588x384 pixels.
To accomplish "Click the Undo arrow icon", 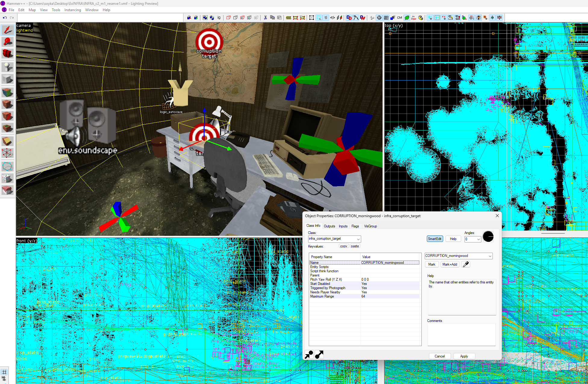I will [x=5, y=18].
